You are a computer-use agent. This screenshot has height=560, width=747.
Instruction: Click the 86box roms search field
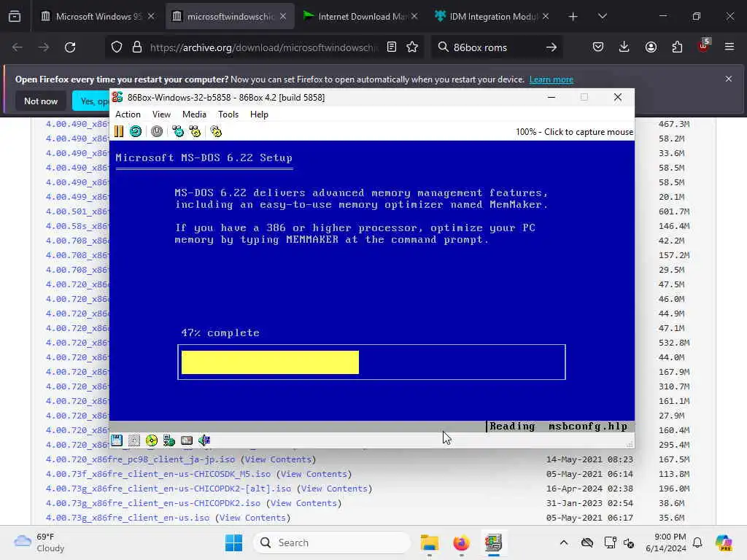click(495, 47)
